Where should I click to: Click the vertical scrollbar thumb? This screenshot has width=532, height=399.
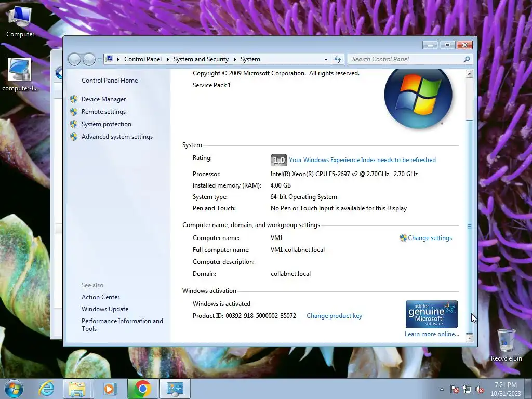pos(470,227)
